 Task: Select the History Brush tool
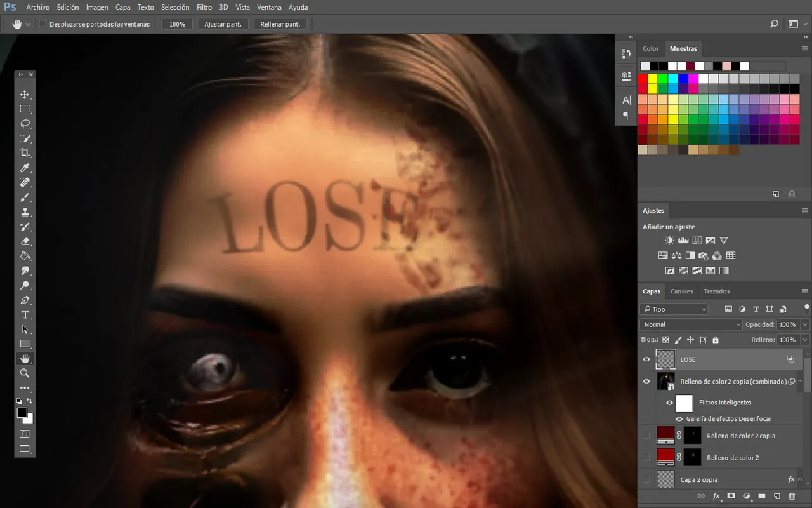(x=25, y=227)
